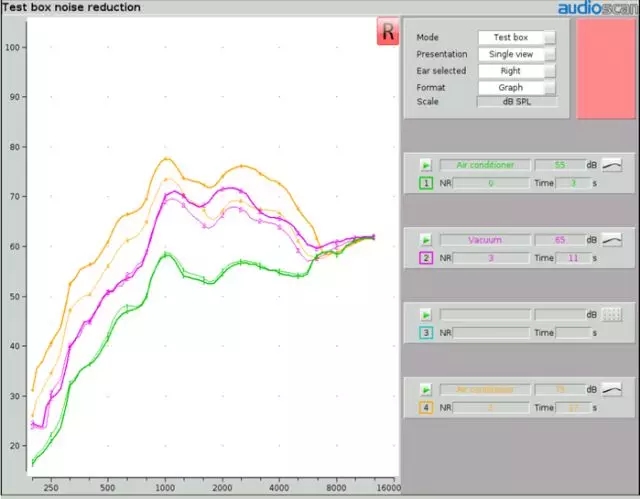This screenshot has height=499, width=640.
Task: Play test 4 Air conditioner stimulus
Action: click(x=425, y=389)
